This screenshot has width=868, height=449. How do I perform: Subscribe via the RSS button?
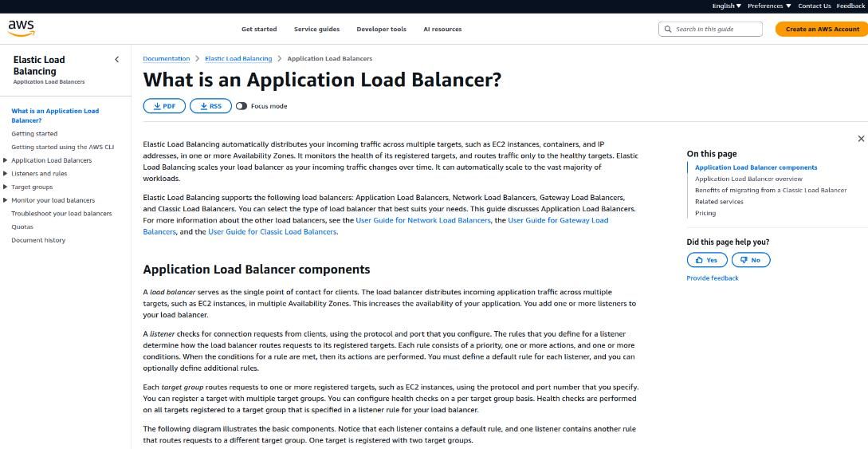click(210, 106)
